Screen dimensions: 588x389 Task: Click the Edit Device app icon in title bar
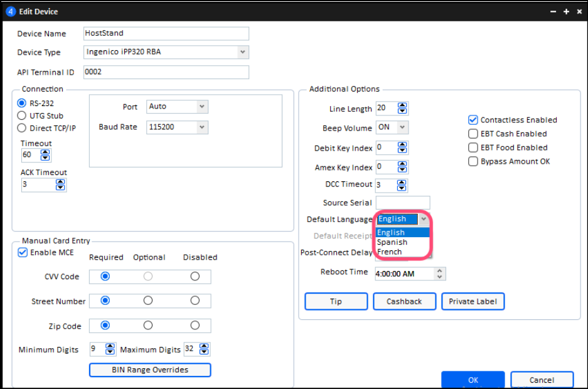(11, 12)
